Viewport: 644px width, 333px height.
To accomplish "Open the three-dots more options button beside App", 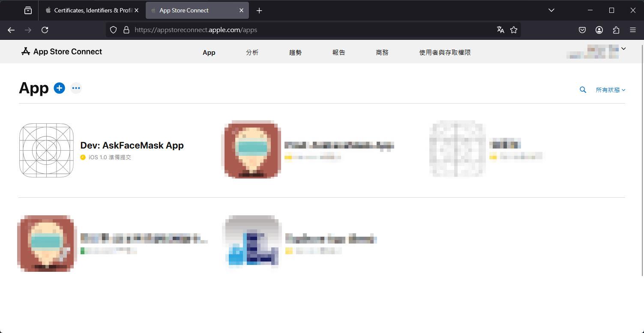I will click(x=76, y=88).
